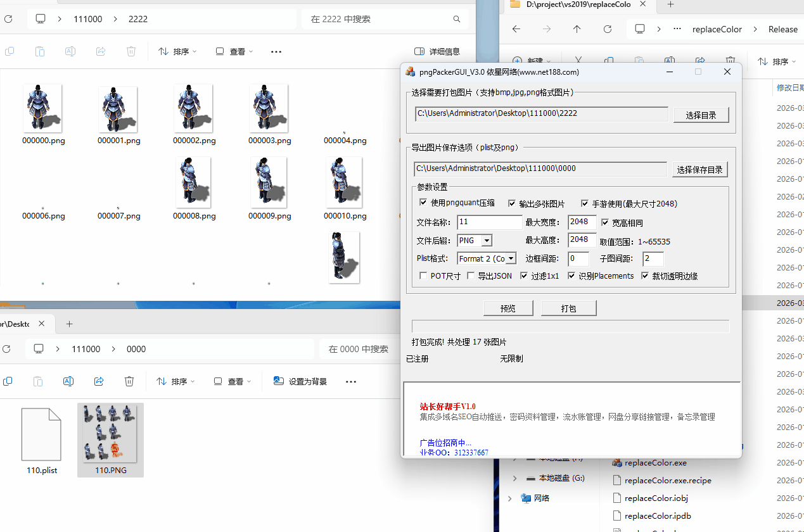This screenshot has height=532, width=804.
Task: Click the packing progress bar area
Action: [570, 325]
